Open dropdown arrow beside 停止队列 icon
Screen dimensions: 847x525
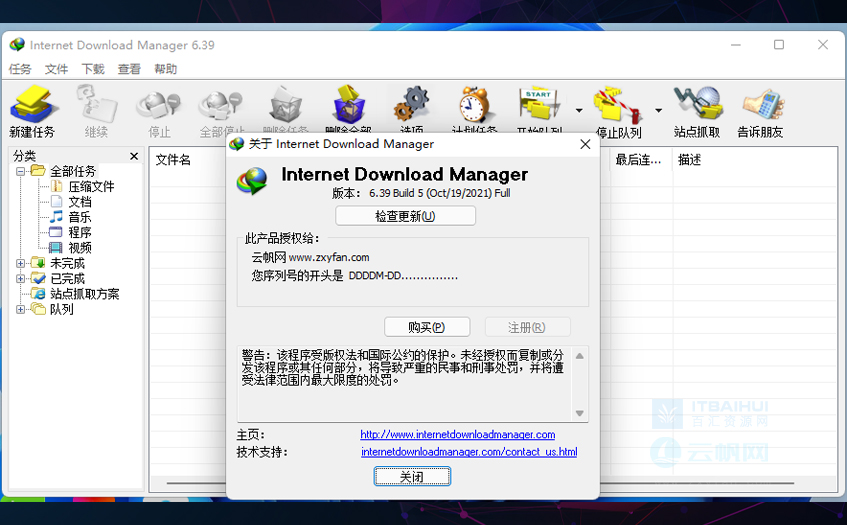(658, 111)
